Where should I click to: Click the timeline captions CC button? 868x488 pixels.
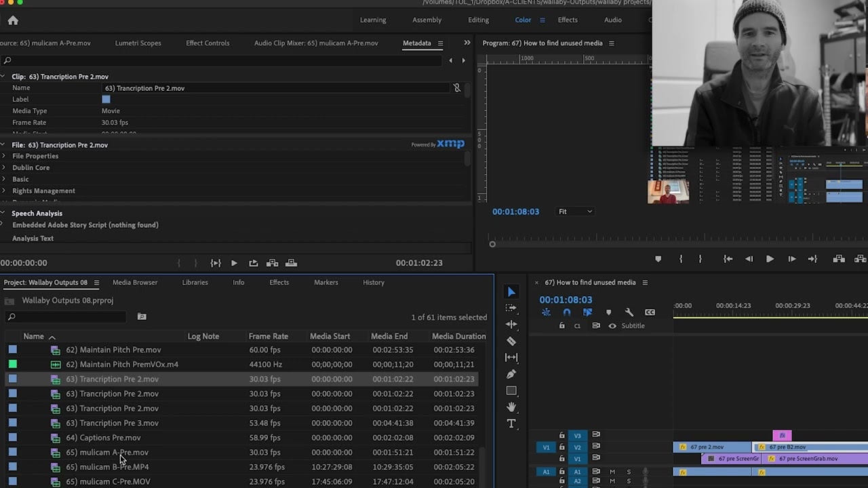click(x=650, y=312)
